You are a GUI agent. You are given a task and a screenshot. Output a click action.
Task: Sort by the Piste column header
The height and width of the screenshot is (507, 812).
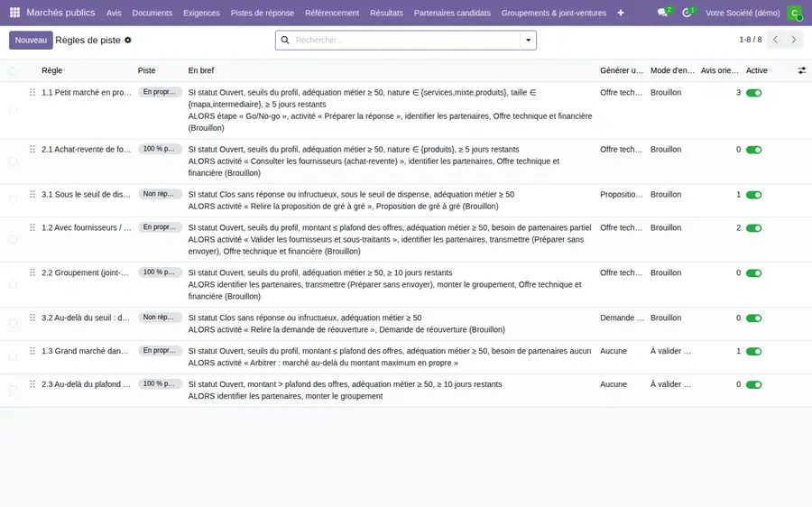(146, 70)
